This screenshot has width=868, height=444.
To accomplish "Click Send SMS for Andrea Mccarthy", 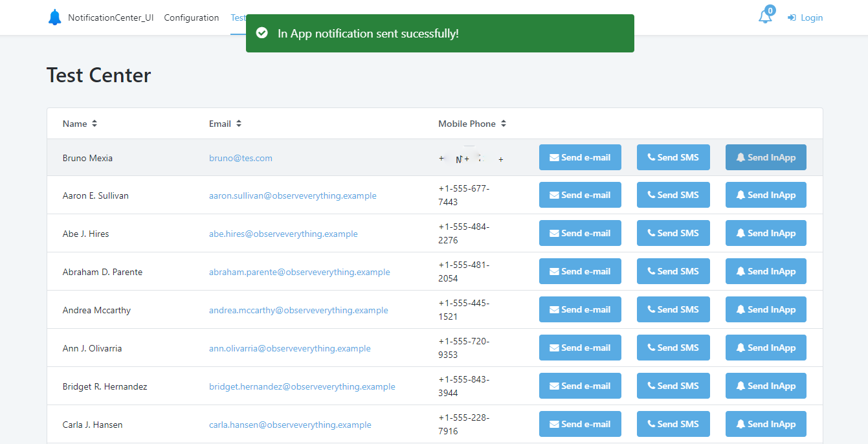I will 673,309.
